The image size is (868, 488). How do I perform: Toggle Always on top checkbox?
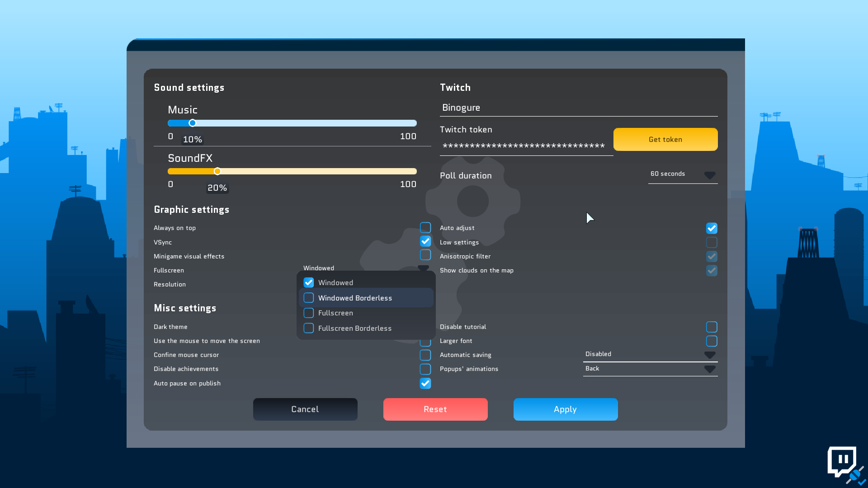pos(425,227)
